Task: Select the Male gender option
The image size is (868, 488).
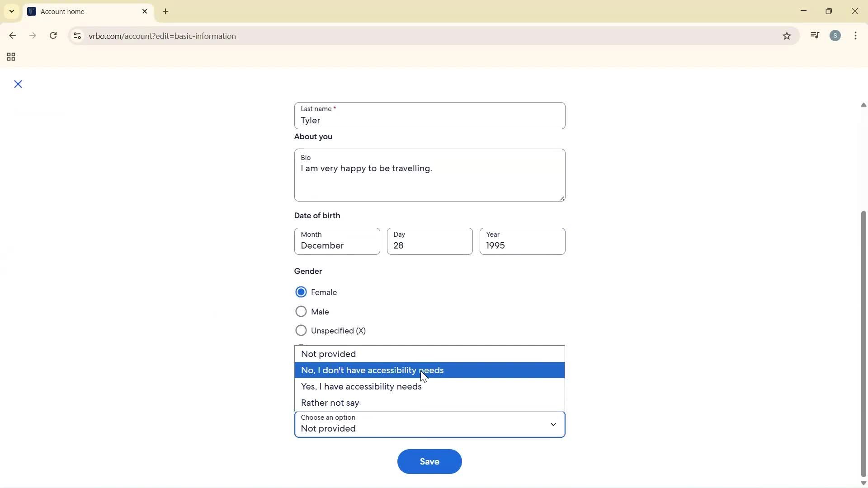Action: pyautogui.click(x=301, y=311)
